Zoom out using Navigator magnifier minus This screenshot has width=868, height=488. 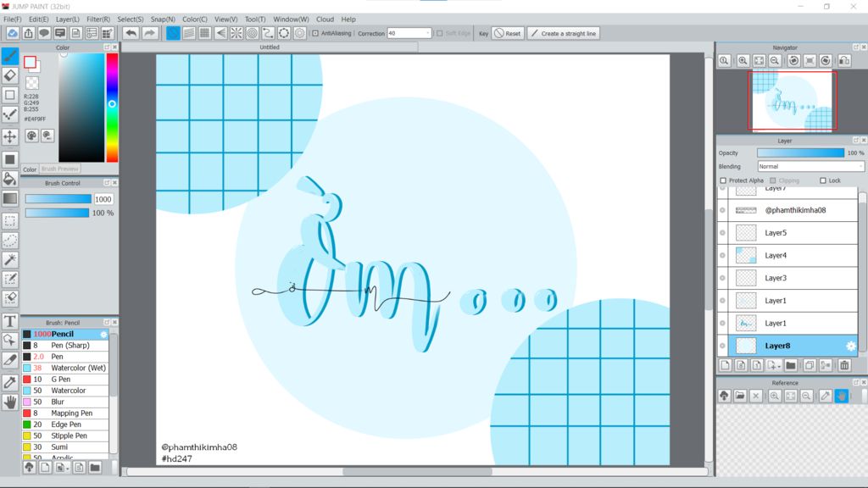click(775, 61)
